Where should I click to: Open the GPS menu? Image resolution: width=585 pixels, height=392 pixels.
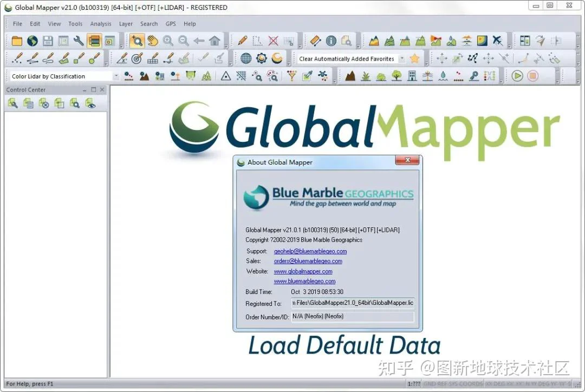171,24
